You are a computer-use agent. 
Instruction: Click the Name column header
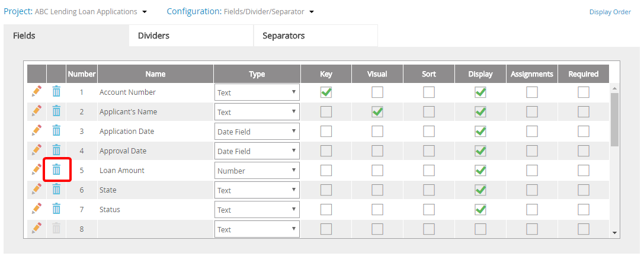(155, 74)
